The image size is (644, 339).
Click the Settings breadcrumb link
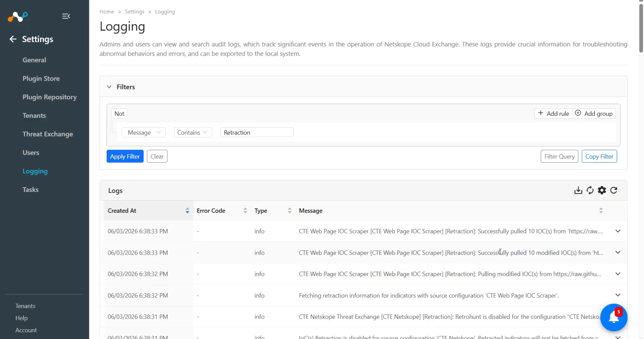[x=135, y=11]
